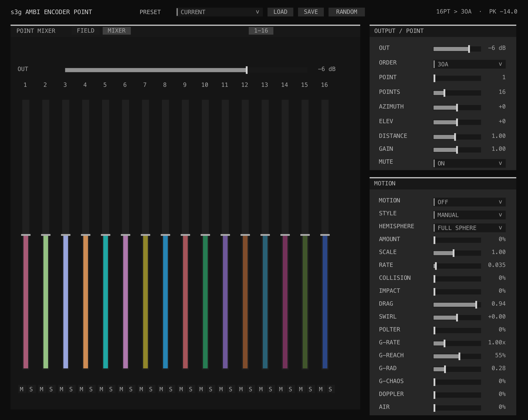
Task: Mute channel 4 with its M button
Action: coord(81,389)
